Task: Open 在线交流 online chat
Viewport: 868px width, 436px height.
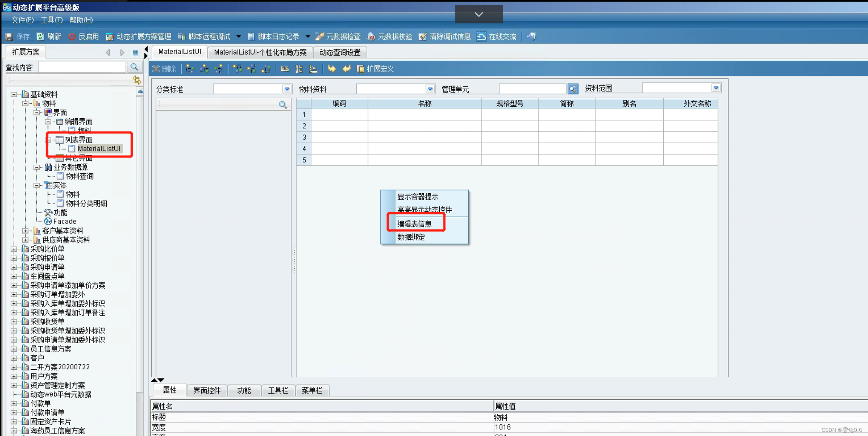Action: (497, 37)
